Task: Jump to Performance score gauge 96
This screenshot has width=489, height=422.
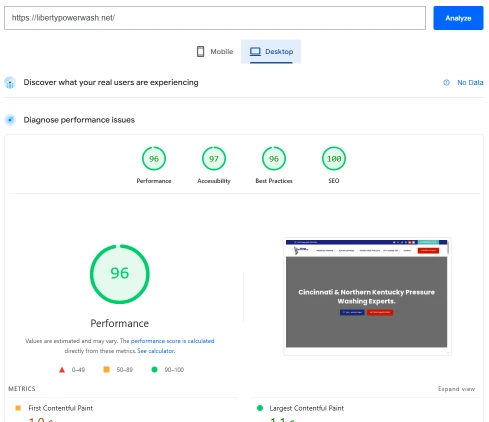Action: (154, 159)
